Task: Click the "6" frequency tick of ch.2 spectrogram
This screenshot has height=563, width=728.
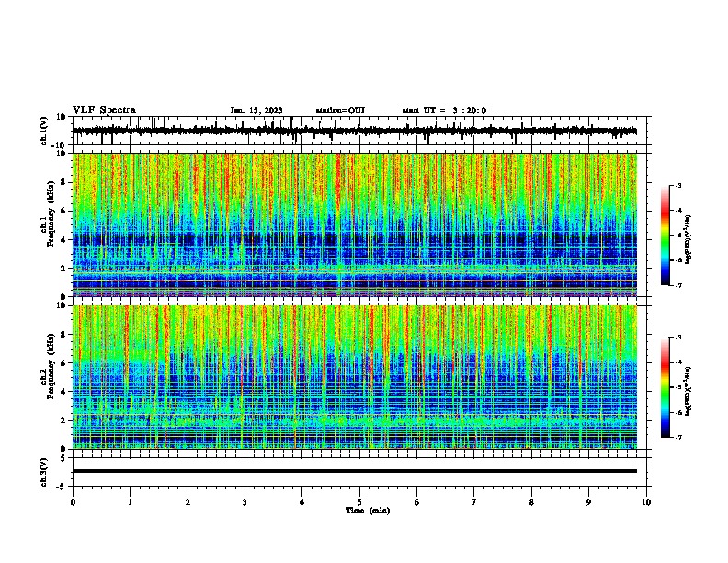Action: (x=63, y=363)
